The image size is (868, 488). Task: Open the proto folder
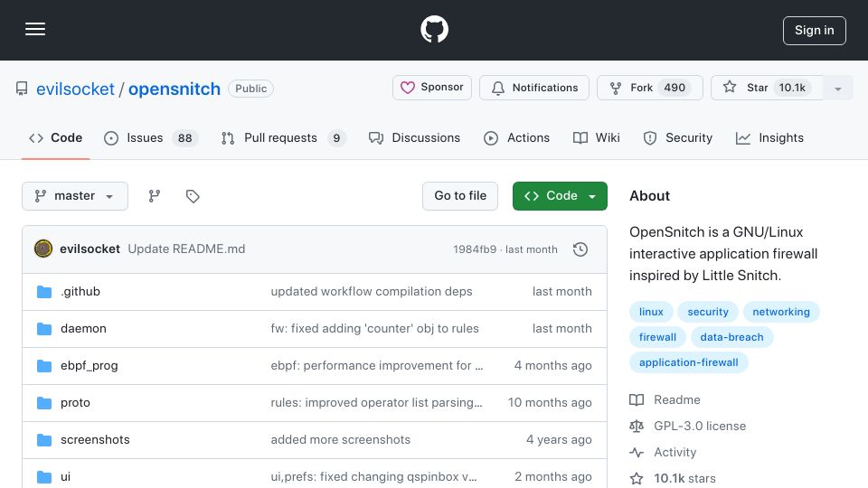coord(75,403)
